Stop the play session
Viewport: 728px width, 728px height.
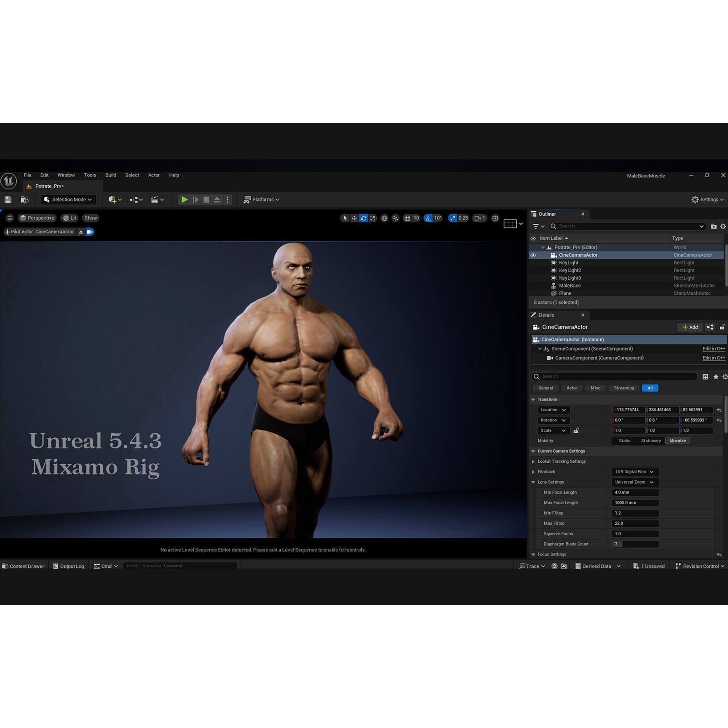click(x=206, y=200)
